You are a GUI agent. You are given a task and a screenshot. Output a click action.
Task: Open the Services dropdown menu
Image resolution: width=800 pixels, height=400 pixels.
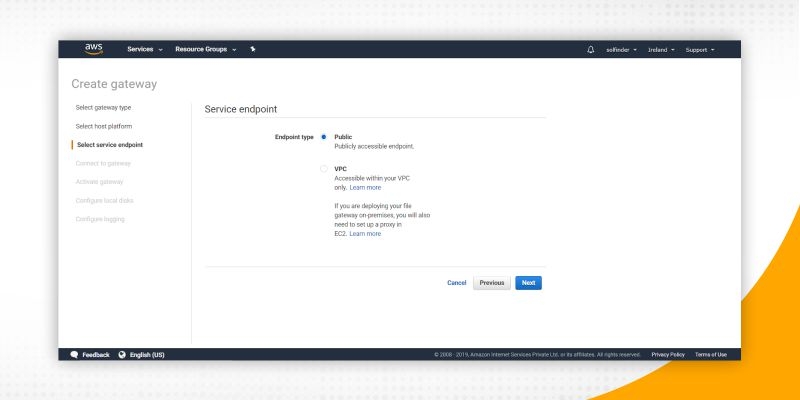click(144, 49)
